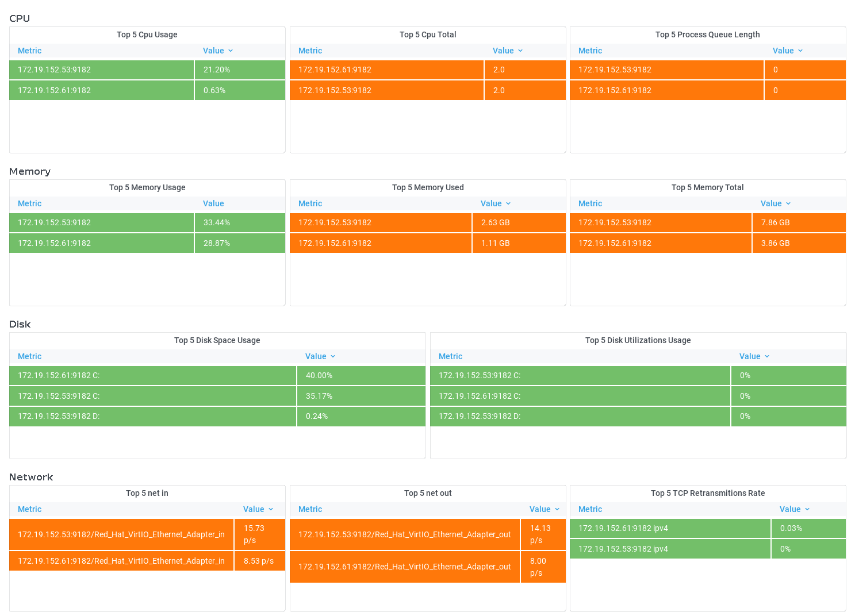Click Metric header in Top 5 net out
The width and height of the screenshot is (855, 616).
(310, 509)
